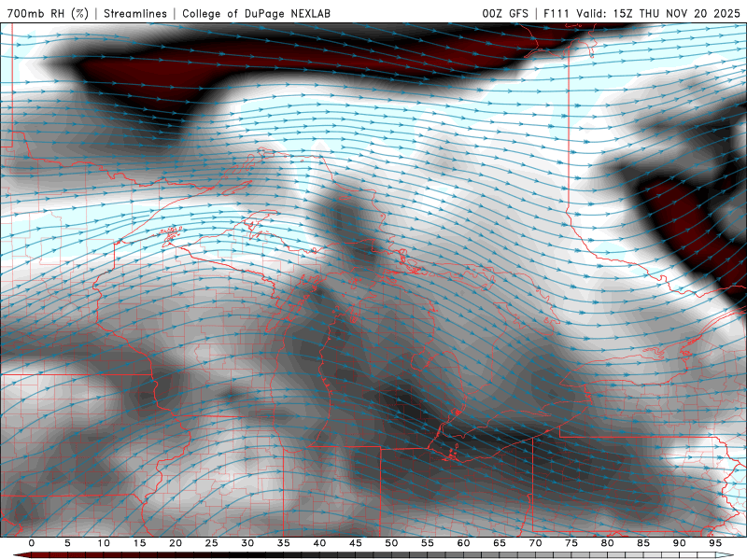
Task: Click the "F111" forecast hour label
Action: 557,13
